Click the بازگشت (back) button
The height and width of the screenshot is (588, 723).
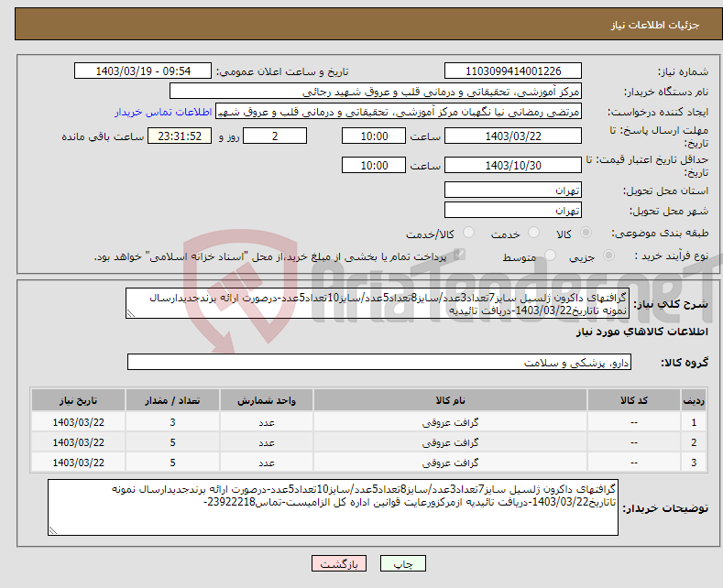click(339, 563)
